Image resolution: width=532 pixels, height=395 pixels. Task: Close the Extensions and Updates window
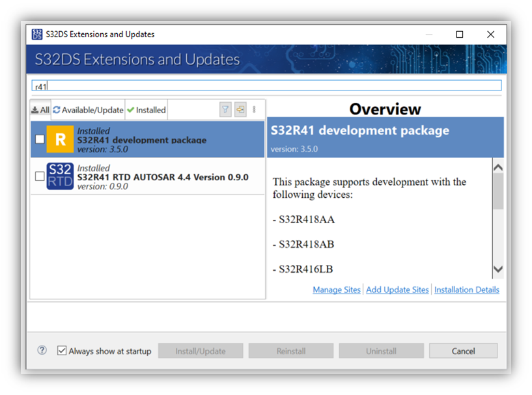click(x=490, y=34)
